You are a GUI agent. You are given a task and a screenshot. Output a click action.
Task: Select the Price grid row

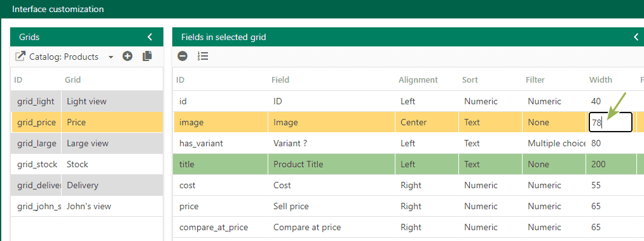tap(87, 122)
